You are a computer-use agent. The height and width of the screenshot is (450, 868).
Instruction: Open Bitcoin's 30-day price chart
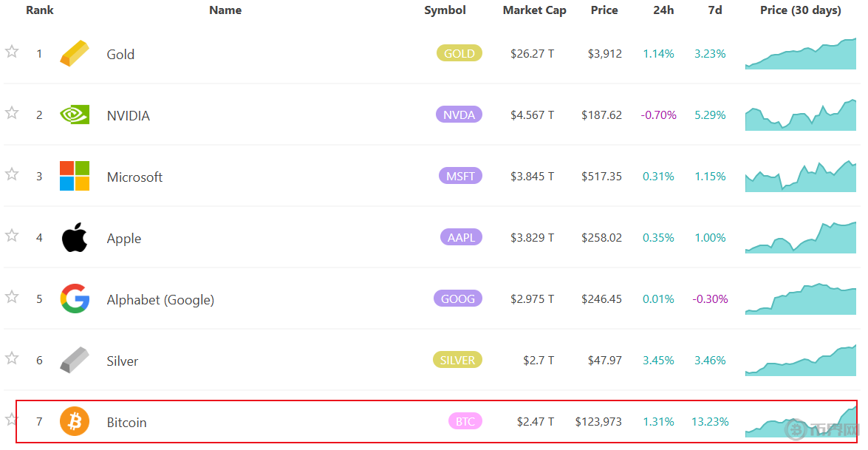pos(800,422)
